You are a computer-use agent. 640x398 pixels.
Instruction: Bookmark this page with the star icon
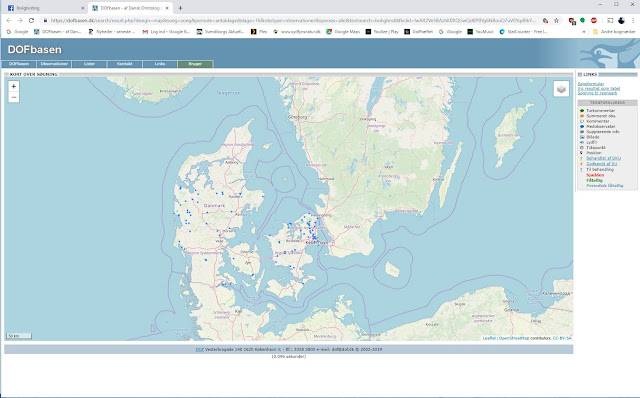556,20
